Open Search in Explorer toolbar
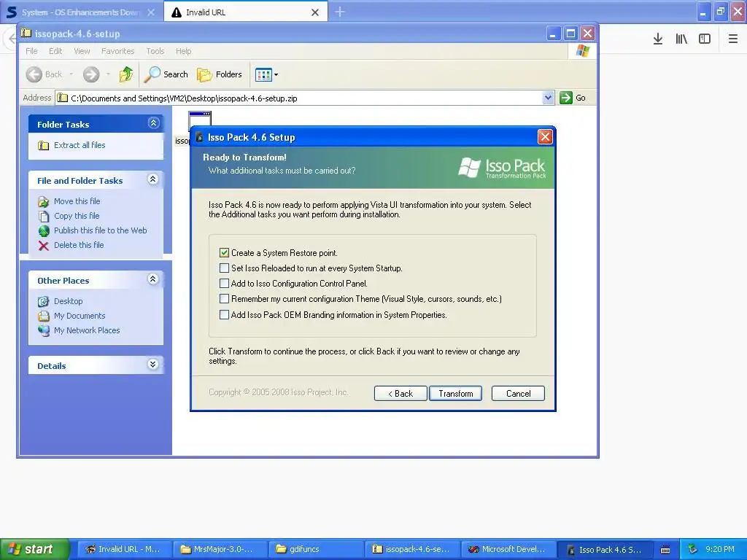 click(166, 74)
